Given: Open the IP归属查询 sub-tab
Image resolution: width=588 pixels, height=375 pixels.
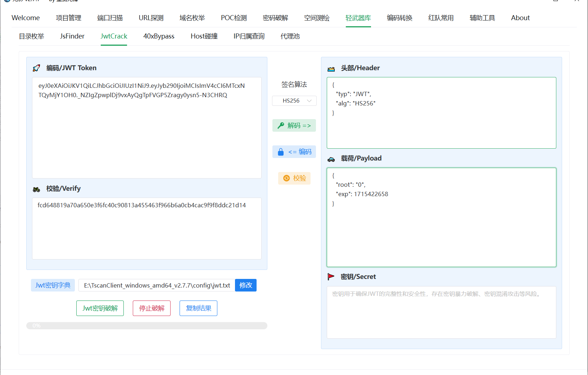Looking at the screenshot, I should (249, 36).
